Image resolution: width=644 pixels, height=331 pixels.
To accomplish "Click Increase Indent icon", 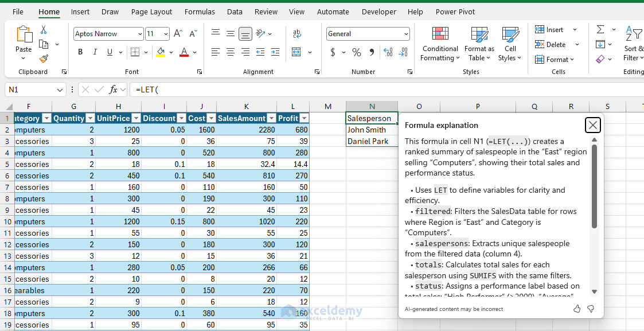I will click(275, 52).
